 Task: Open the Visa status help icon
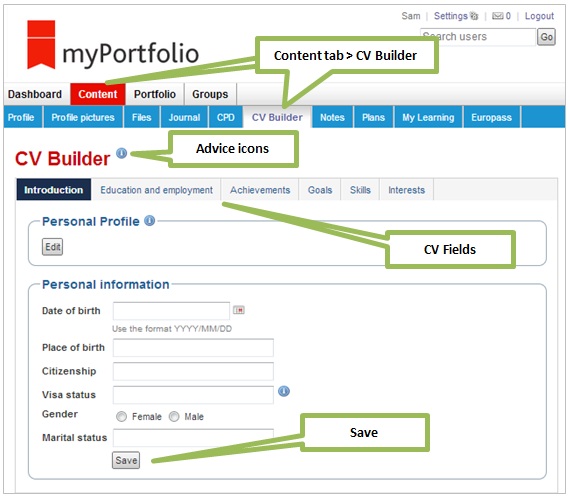click(284, 391)
